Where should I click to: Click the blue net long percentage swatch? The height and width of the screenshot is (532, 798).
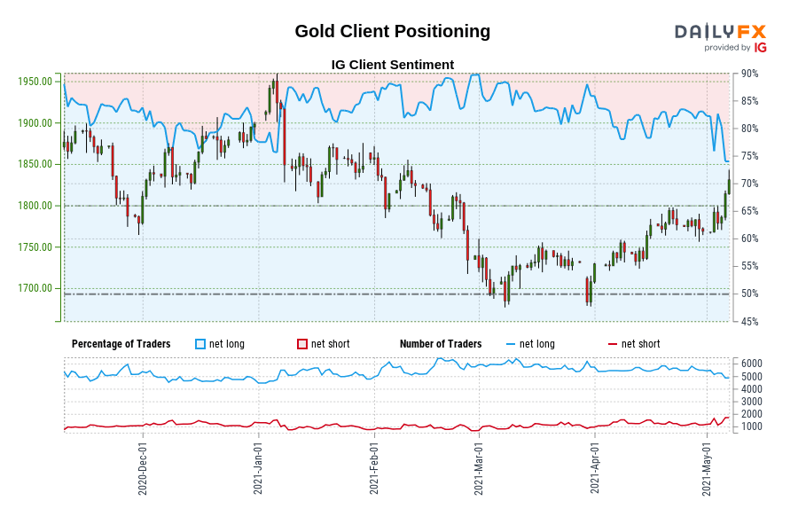point(200,344)
